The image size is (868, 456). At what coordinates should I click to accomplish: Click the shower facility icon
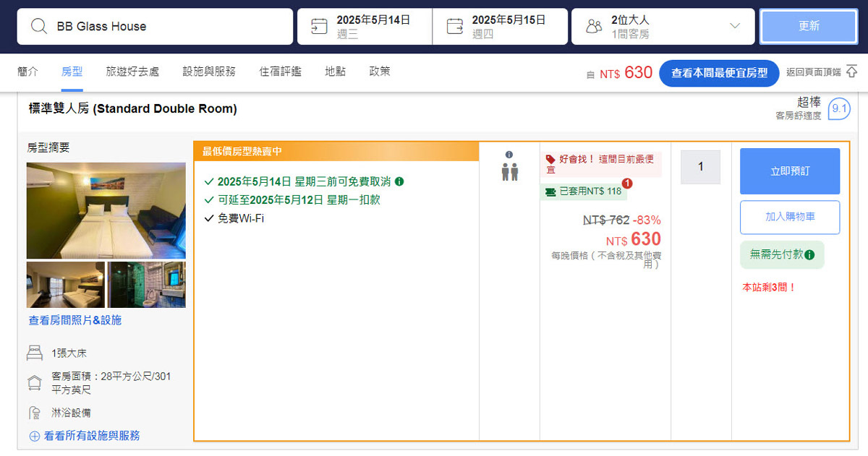[35, 413]
